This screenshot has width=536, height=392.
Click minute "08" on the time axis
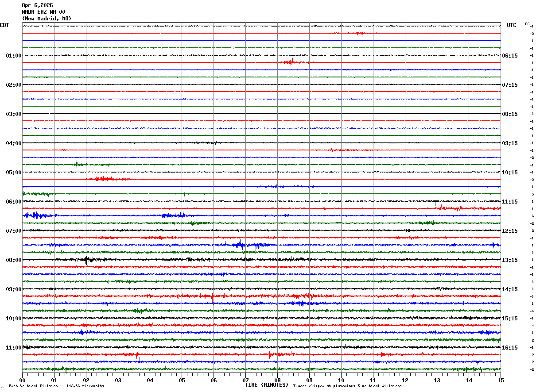277,380
